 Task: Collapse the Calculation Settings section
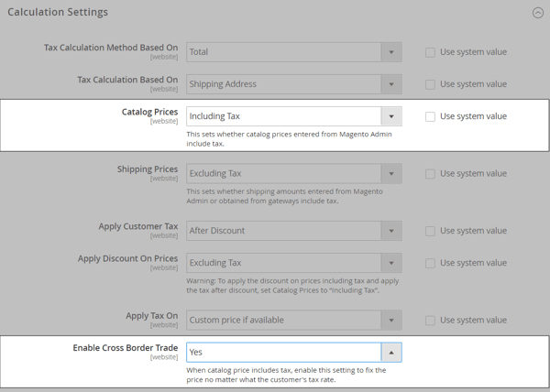[538, 13]
